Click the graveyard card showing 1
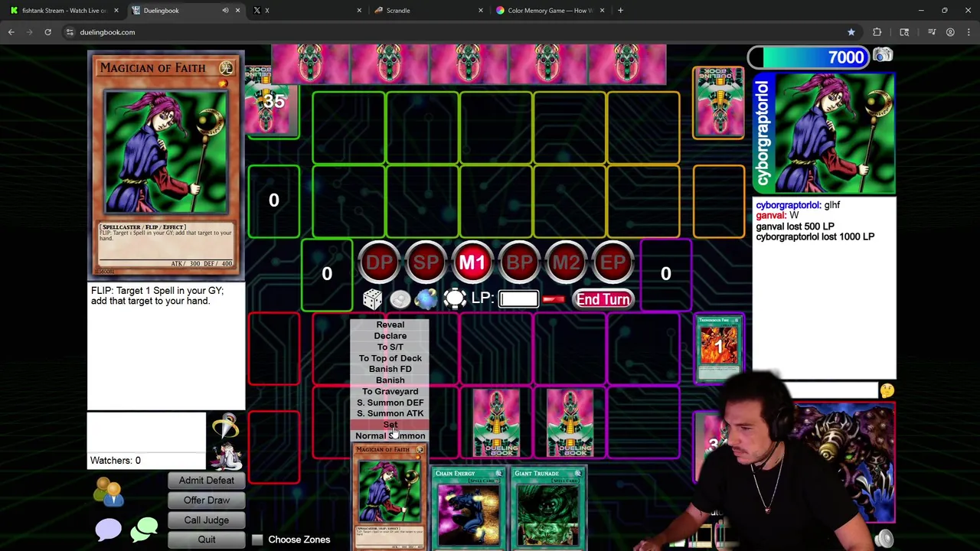This screenshot has height=551, width=980. click(x=719, y=348)
